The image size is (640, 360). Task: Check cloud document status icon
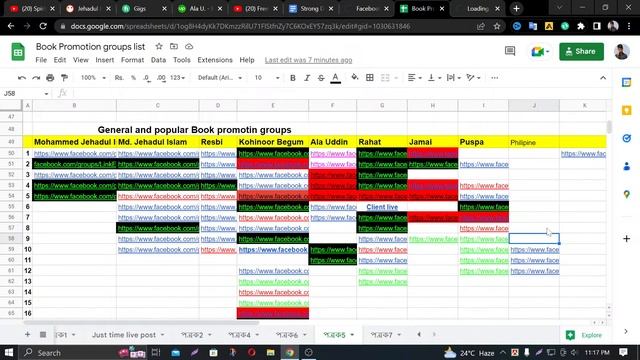189,47
